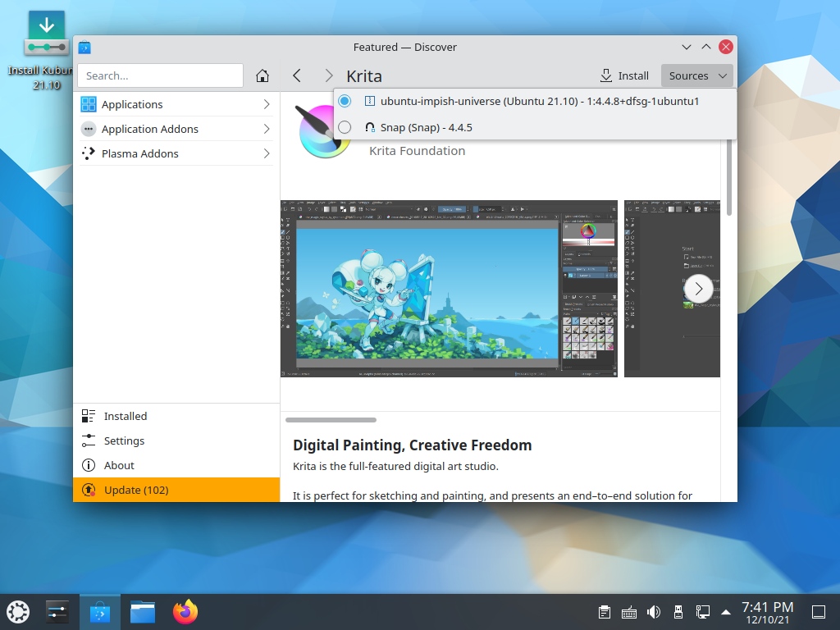Click the Discover window title bar icon
The width and height of the screenshot is (840, 630).
(x=84, y=47)
